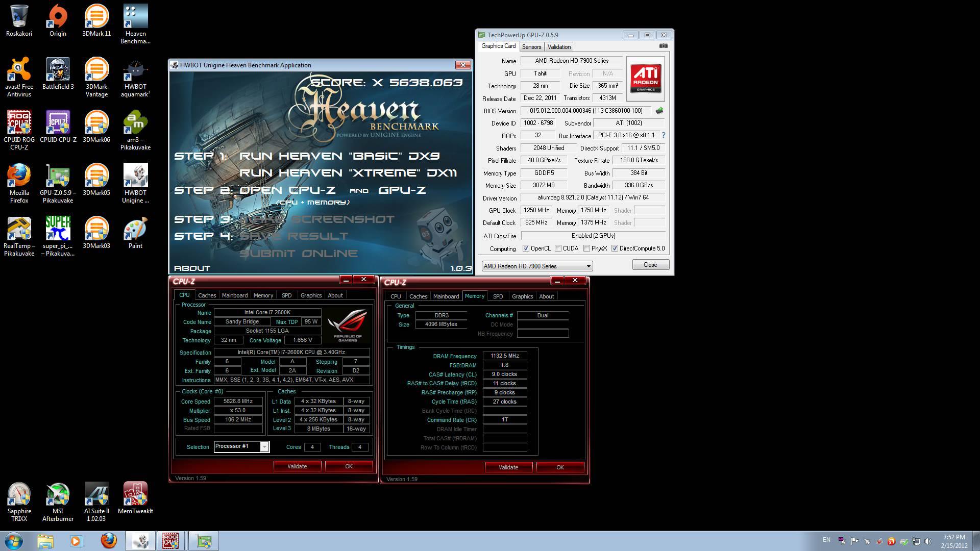Click the Core Speed value in CPU-Z
Viewport: 980px width, 551px height.
(238, 402)
